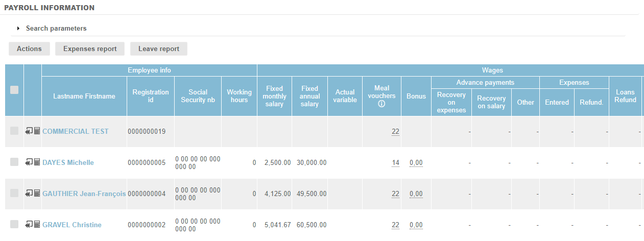Click the Expenses report button

tap(90, 49)
